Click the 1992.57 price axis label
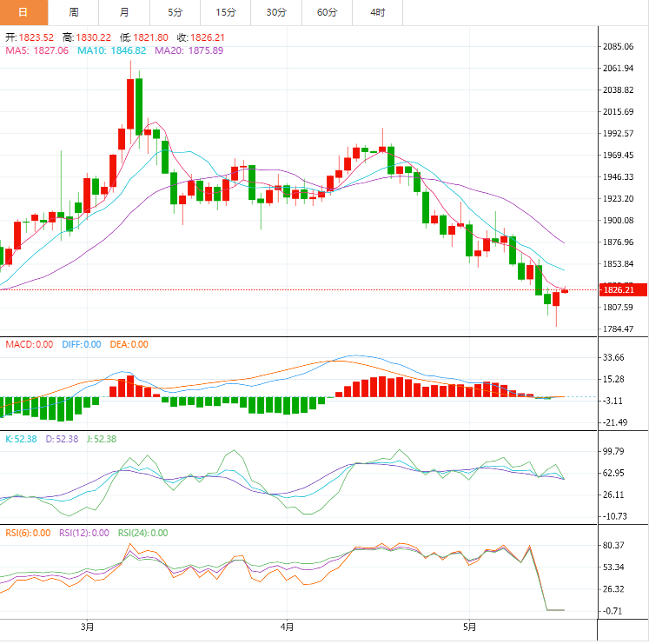 [x=619, y=133]
